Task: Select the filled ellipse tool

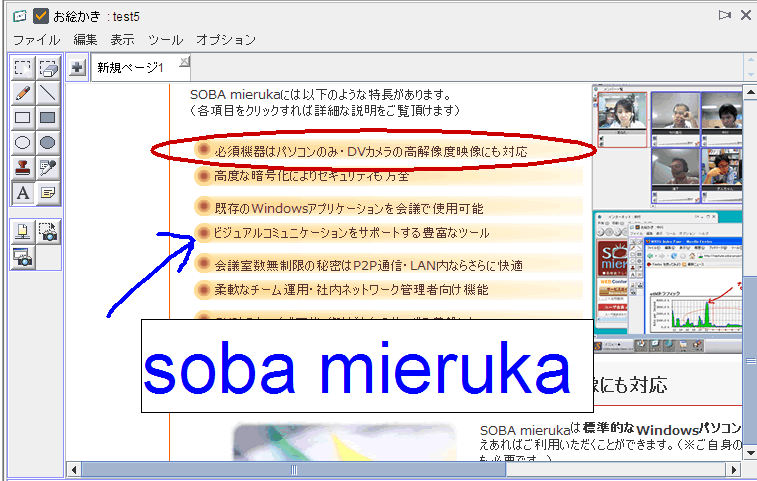Action: click(48, 143)
